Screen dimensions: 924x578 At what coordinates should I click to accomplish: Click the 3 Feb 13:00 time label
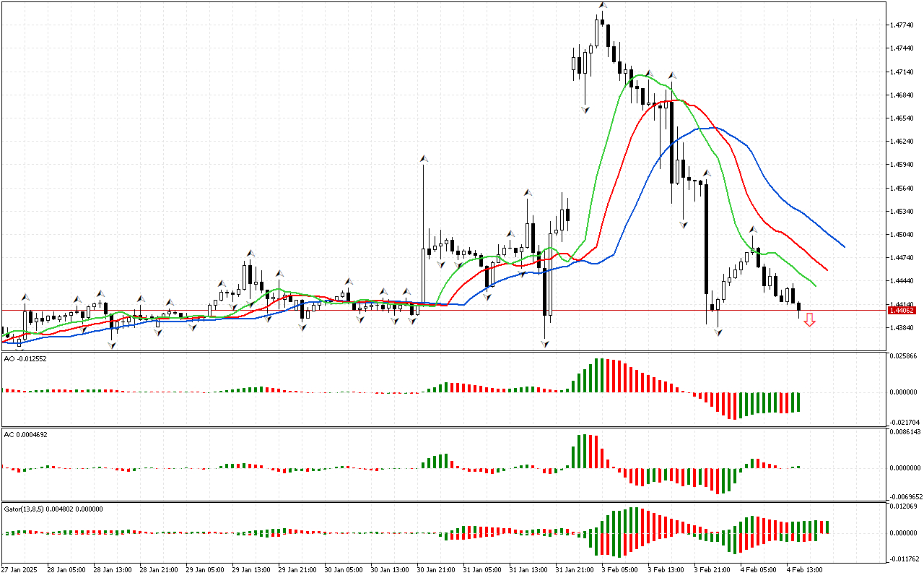666,569
